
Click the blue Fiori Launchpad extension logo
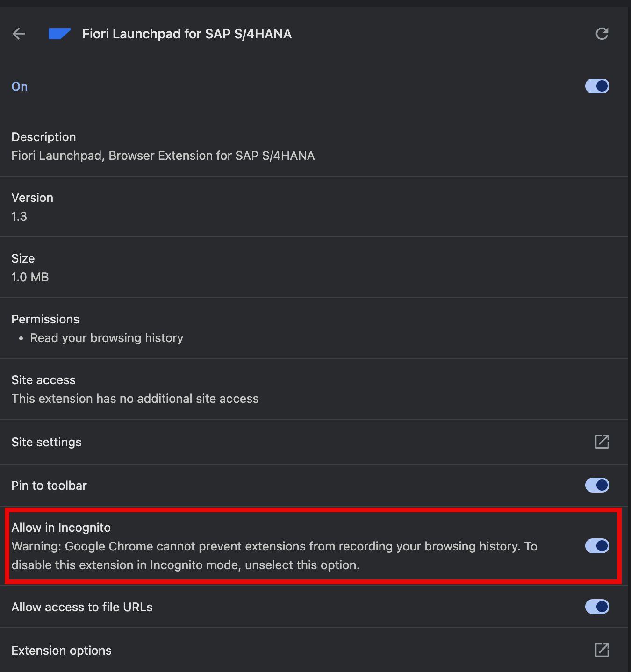(60, 34)
